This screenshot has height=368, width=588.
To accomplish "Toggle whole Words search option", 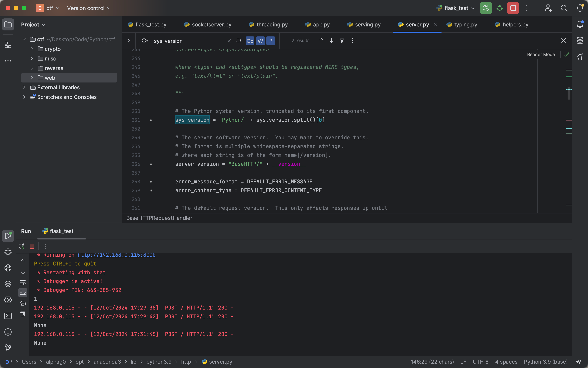I will coord(260,41).
